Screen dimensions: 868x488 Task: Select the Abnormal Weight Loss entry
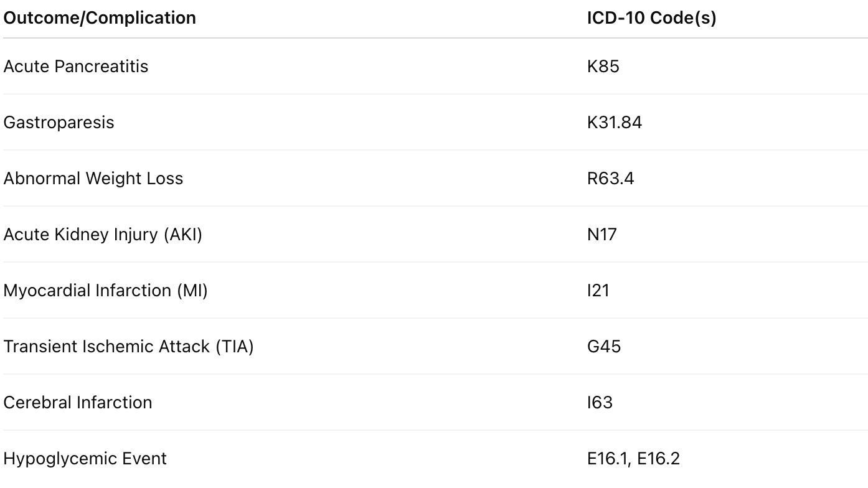93,178
